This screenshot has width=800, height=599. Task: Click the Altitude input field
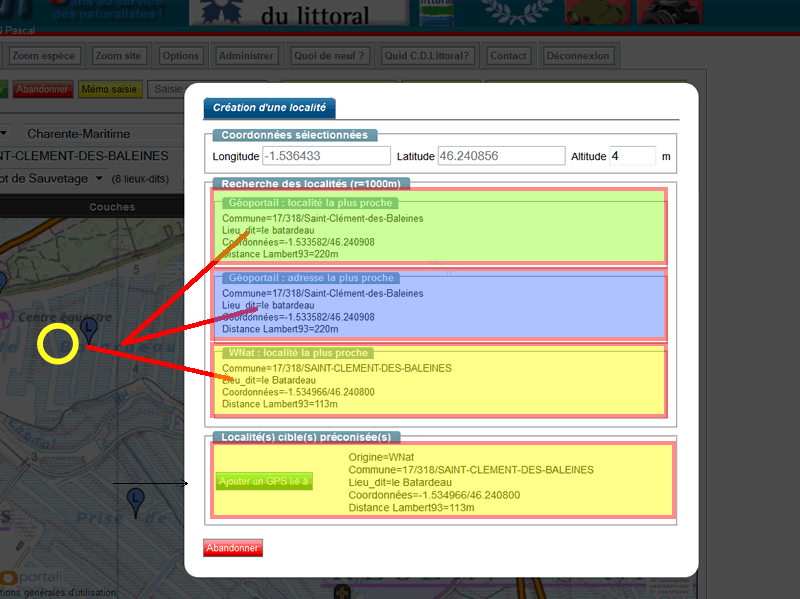pos(633,156)
